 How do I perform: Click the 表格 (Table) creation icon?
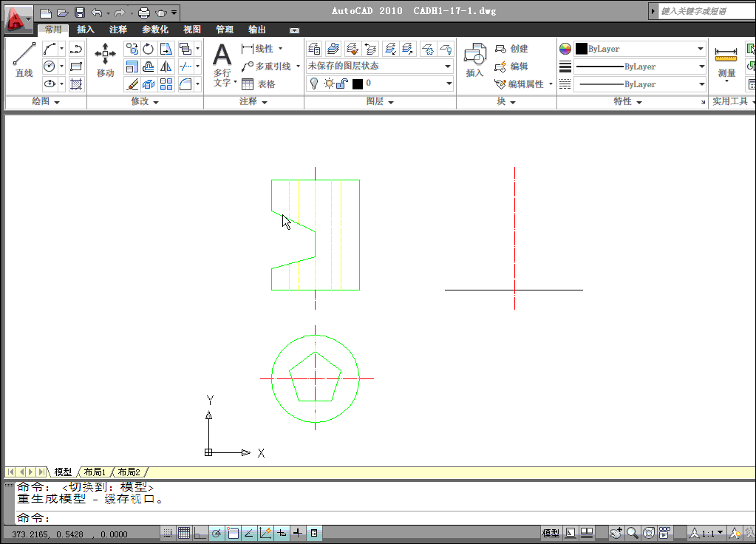tap(247, 84)
